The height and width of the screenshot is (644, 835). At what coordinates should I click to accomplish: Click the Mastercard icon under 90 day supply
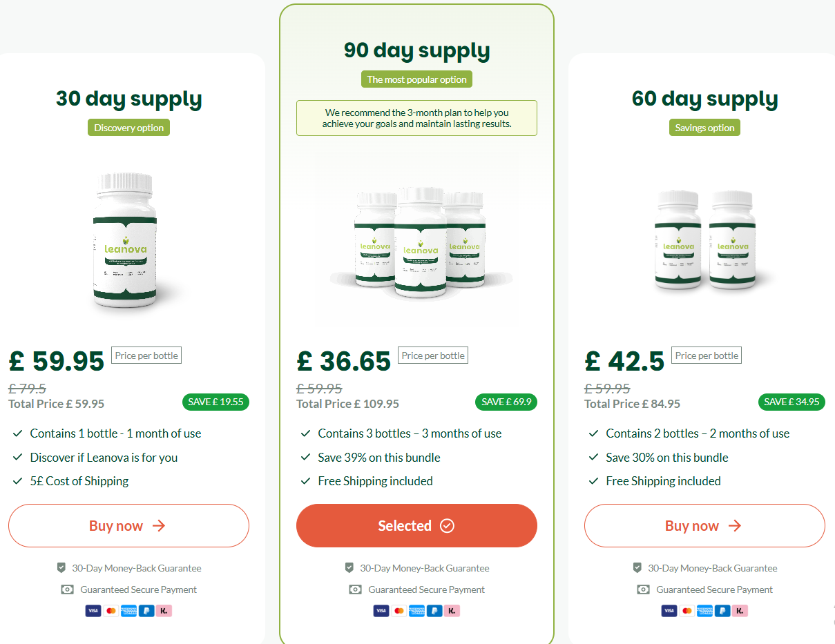(x=399, y=611)
